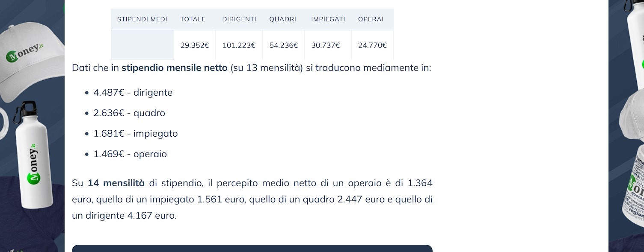Click the TOTALE column header

click(193, 19)
